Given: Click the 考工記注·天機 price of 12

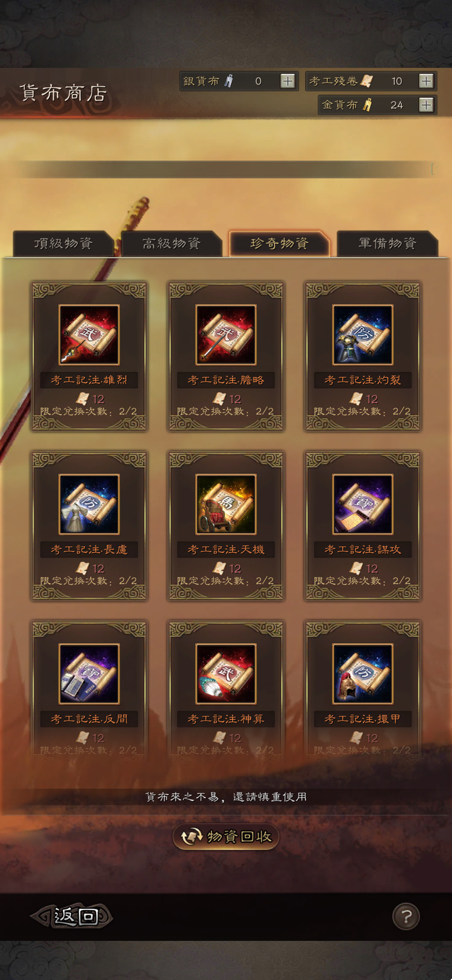Looking at the screenshot, I should (227, 568).
